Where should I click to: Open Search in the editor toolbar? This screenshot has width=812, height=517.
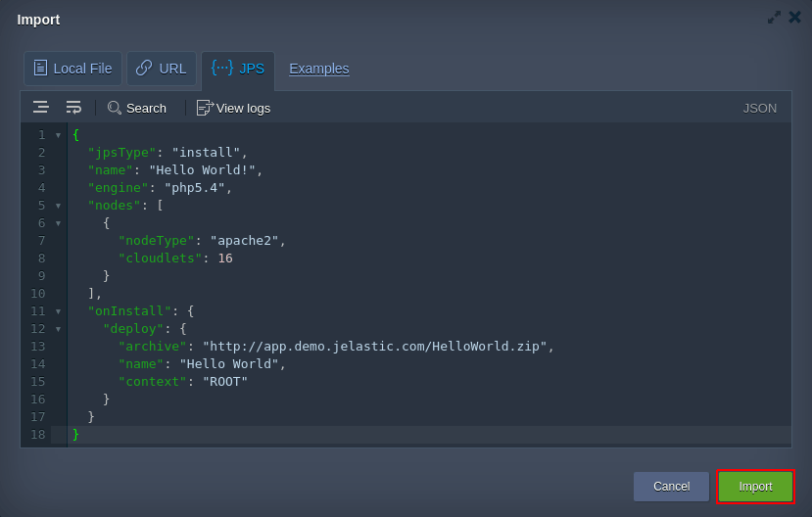tap(137, 108)
